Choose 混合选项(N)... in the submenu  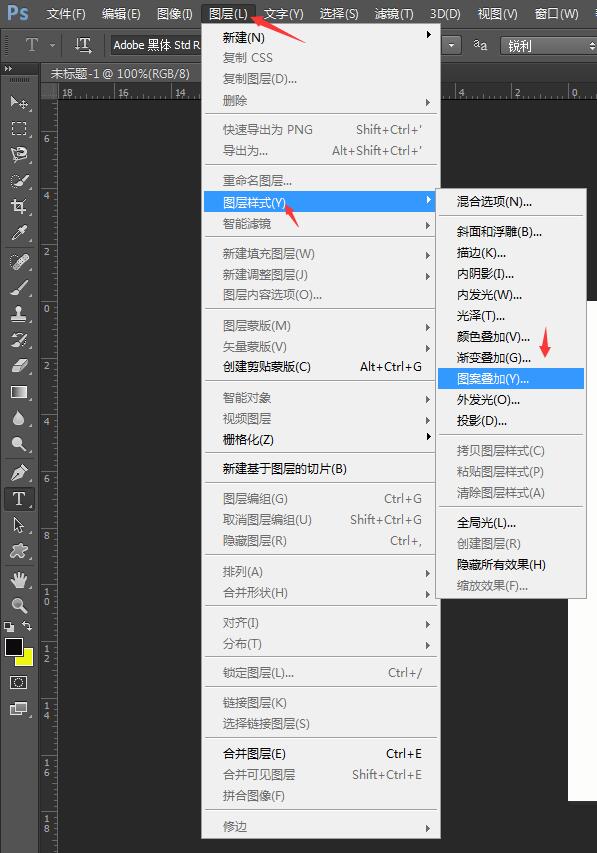[510, 202]
